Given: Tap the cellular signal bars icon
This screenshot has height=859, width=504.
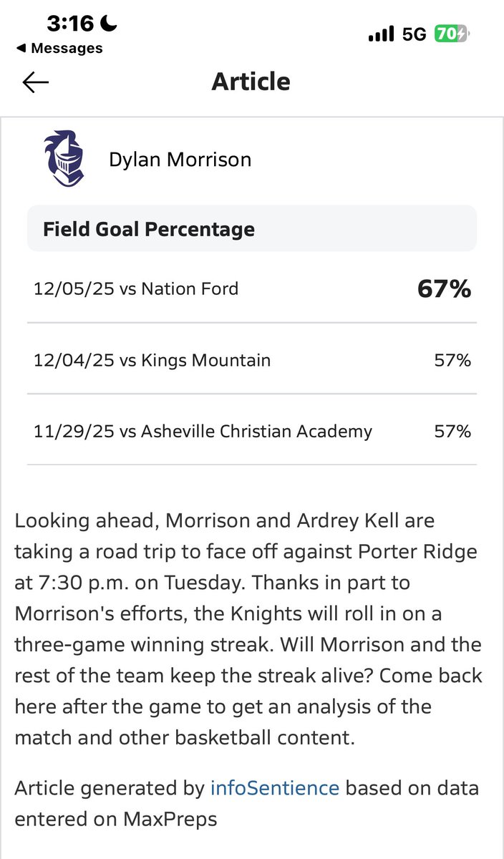Looking at the screenshot, I should tap(381, 34).
